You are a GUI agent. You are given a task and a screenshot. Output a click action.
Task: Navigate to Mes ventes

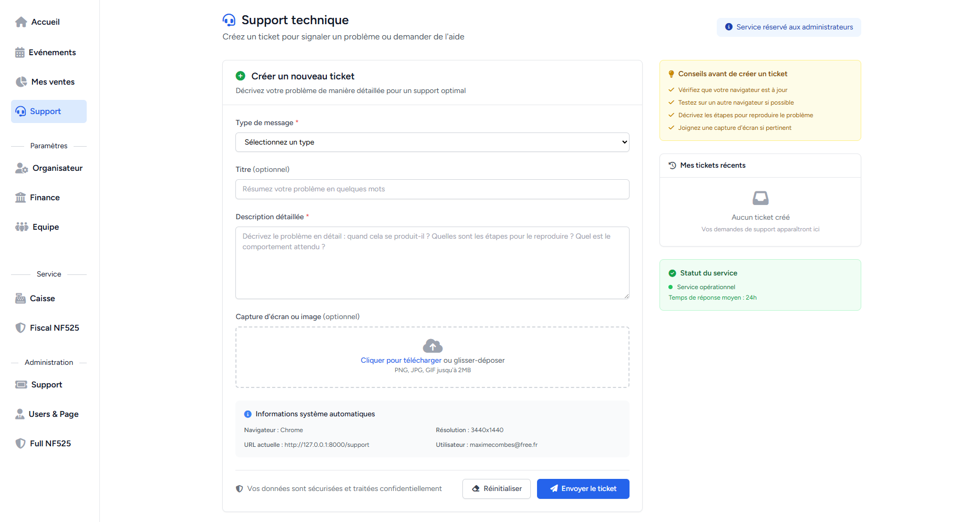[x=49, y=82]
